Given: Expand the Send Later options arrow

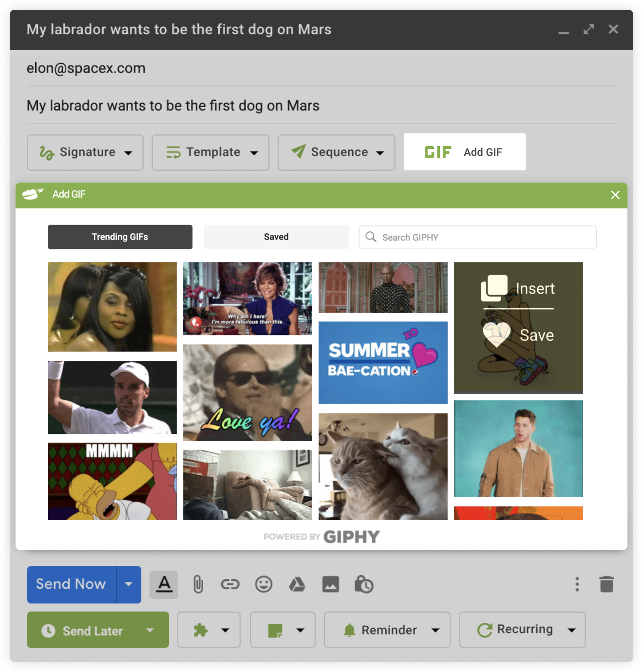Looking at the screenshot, I should (x=150, y=630).
